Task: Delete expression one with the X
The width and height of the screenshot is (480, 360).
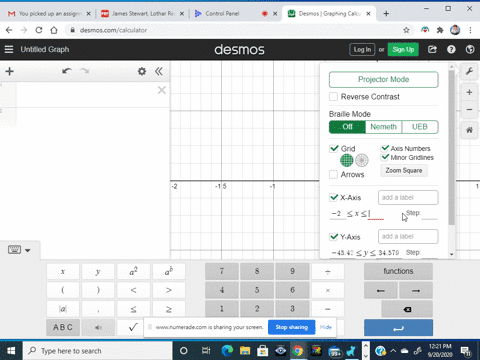Action: tap(162, 90)
